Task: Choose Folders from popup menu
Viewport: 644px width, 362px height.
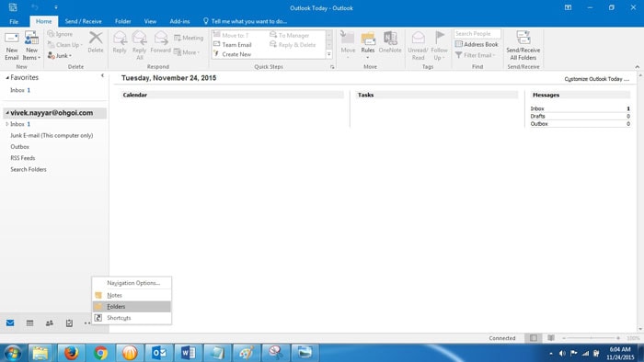Action: 132,306
